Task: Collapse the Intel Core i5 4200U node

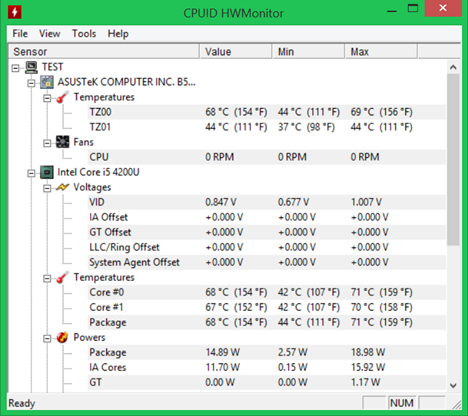Action: click(31, 173)
